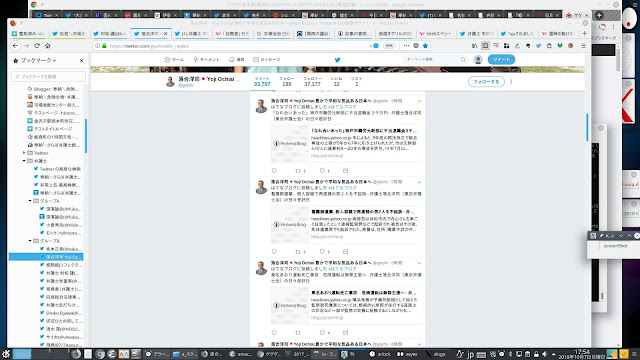The width and height of the screenshot is (640, 360).
Task: Open the Shoko Egawa bookmark
Action: (60, 313)
